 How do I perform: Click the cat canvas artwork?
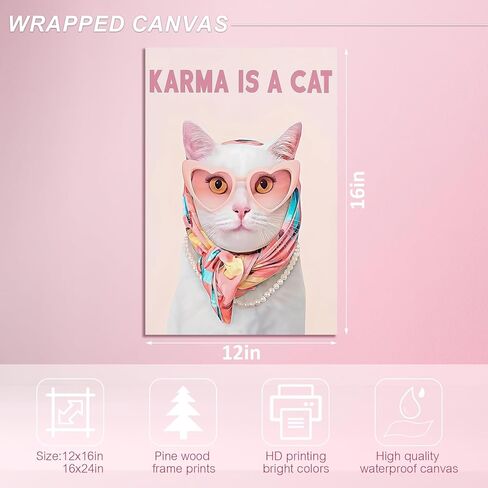(x=241, y=191)
